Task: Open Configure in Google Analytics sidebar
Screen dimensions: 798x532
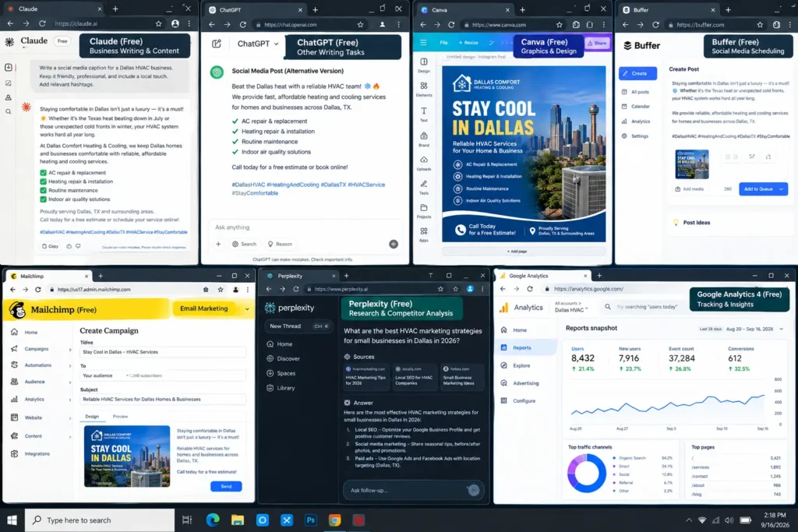Action: pos(518,401)
